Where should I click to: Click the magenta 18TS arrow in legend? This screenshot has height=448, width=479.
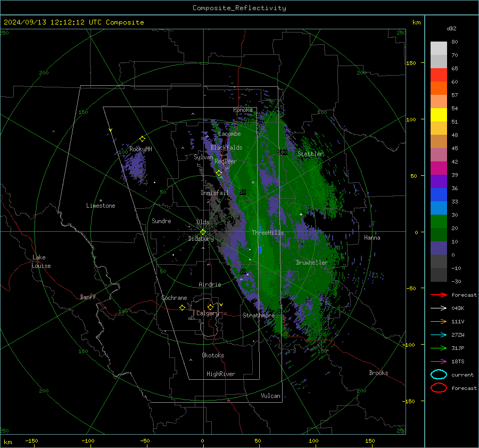439,362
